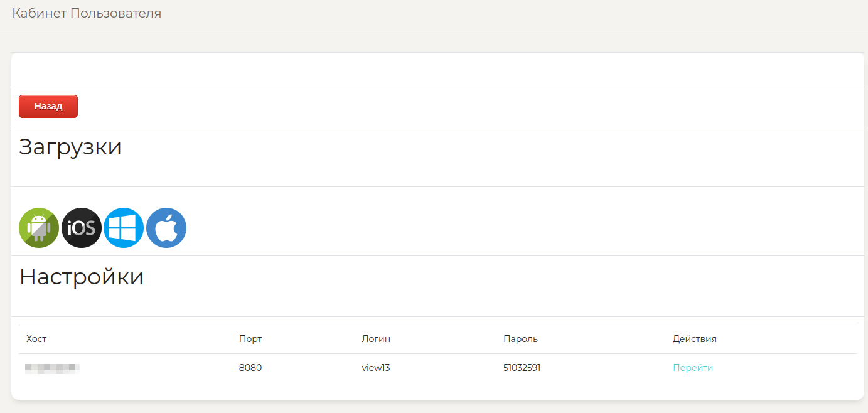Click the login value view13

pos(376,368)
